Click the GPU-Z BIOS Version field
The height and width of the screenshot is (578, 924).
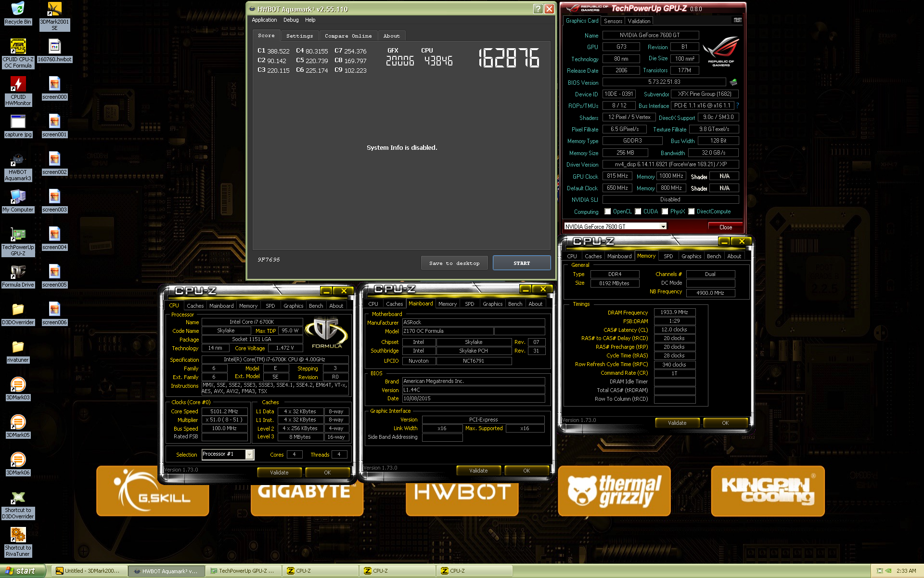click(x=664, y=82)
